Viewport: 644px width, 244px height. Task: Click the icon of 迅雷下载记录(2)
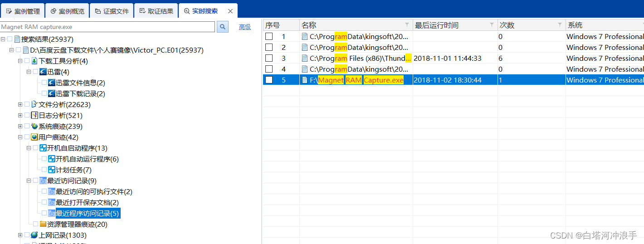52,93
